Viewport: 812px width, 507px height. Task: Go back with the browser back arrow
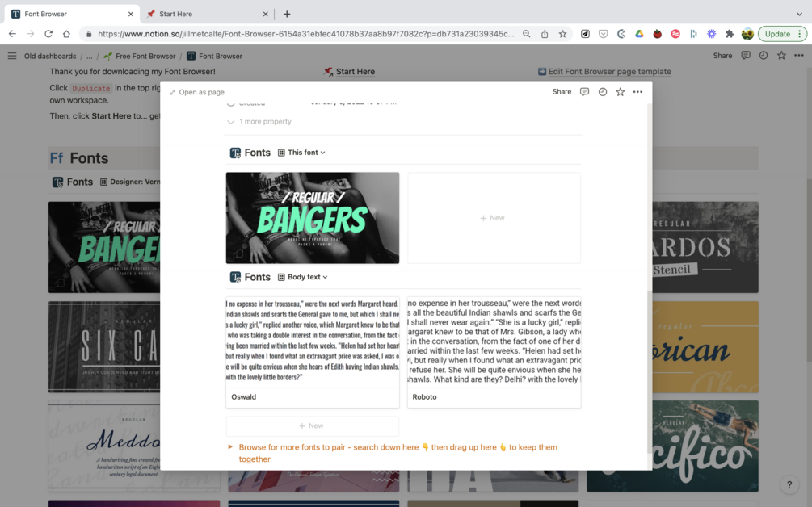12,34
